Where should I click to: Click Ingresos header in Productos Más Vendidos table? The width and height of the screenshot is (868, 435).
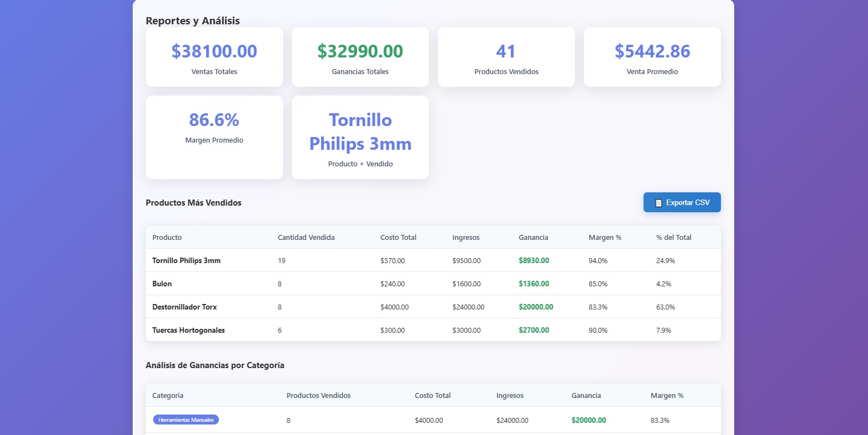pyautogui.click(x=466, y=237)
